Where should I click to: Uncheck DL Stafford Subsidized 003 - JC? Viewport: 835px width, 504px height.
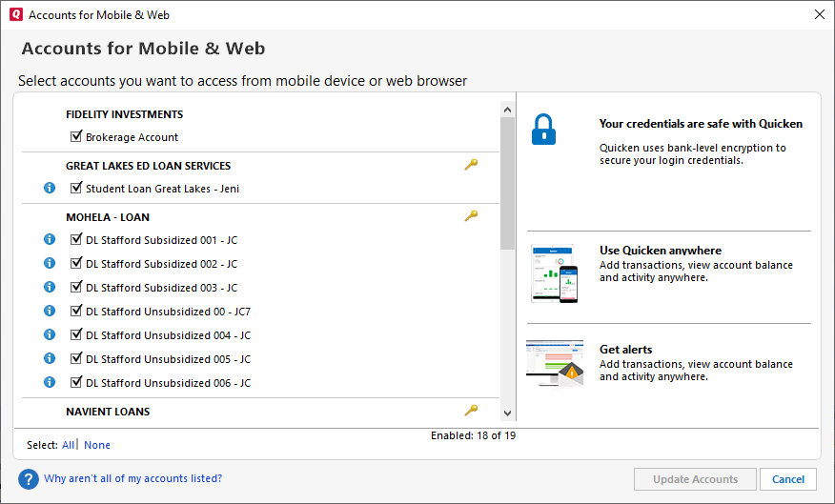(76, 288)
